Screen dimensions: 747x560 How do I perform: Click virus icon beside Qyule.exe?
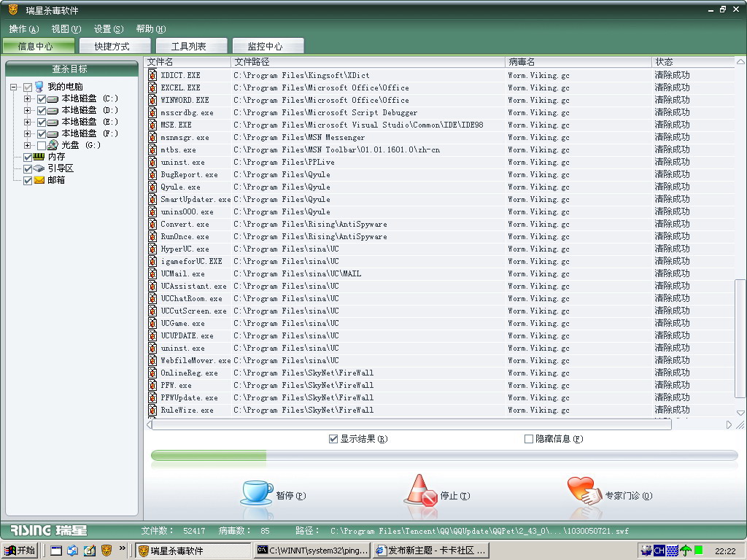[152, 187]
